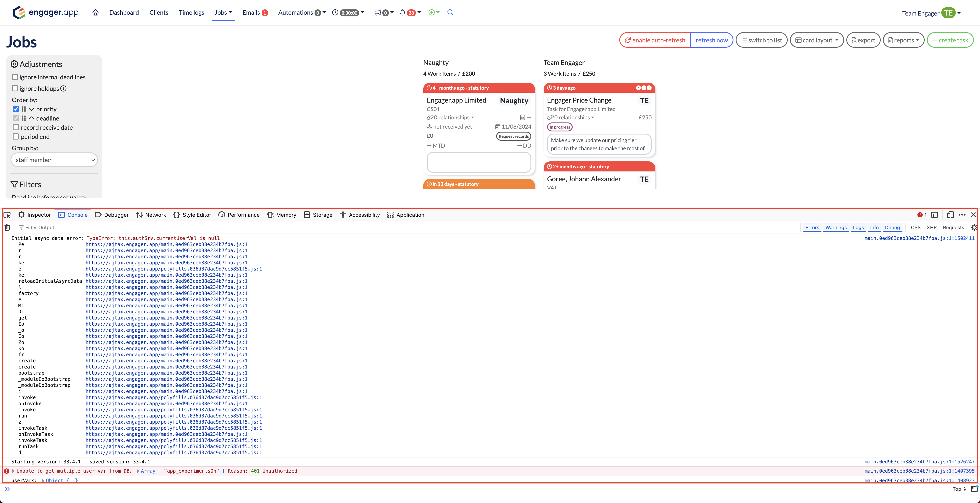The width and height of the screenshot is (980, 503).
Task: Click switch to list button
Action: [762, 40]
